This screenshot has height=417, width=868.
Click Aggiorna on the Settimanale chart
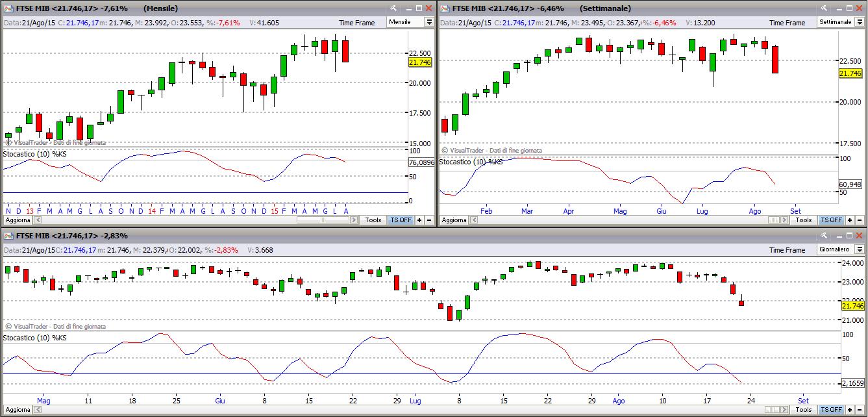[454, 220]
